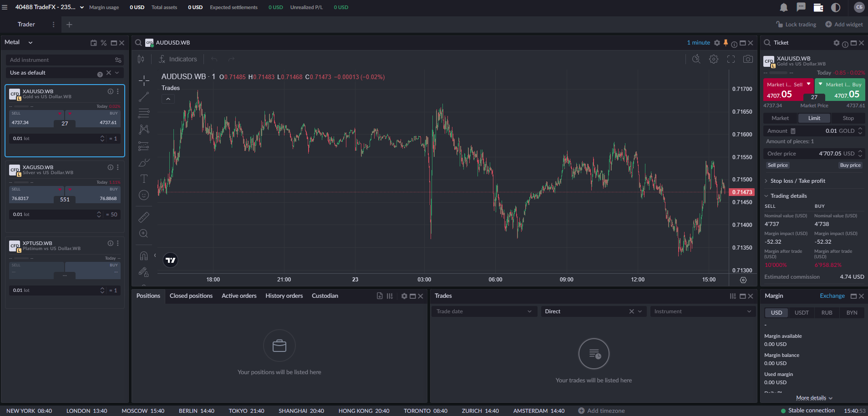Expand Stop loss / Take profit section
868x416 pixels.
797,181
